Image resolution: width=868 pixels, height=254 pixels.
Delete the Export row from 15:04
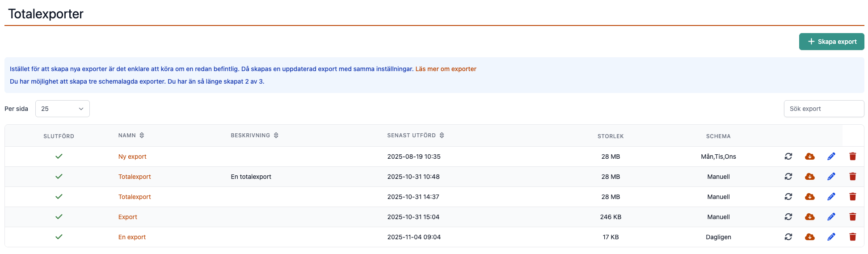pyautogui.click(x=853, y=217)
